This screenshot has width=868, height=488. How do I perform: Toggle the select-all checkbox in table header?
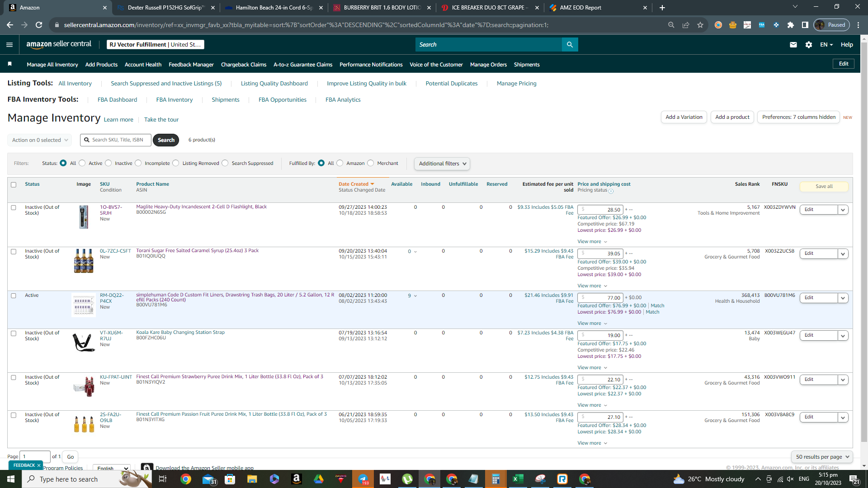(x=14, y=185)
